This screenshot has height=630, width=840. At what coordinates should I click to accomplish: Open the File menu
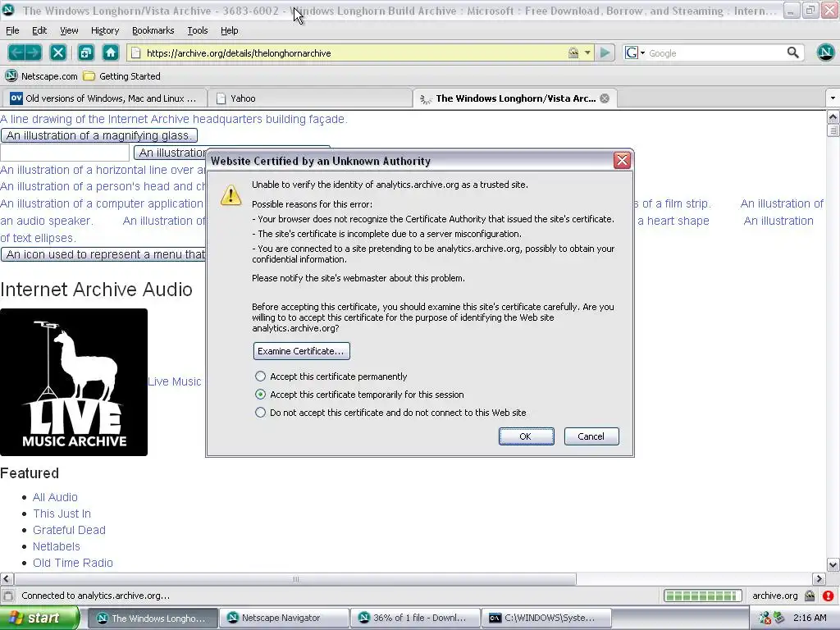12,30
